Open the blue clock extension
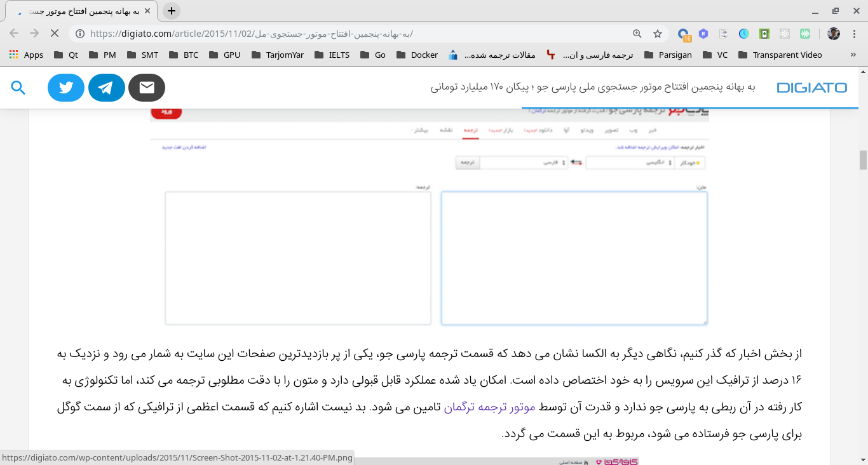Screen dimensions: 868x465 click(744, 34)
